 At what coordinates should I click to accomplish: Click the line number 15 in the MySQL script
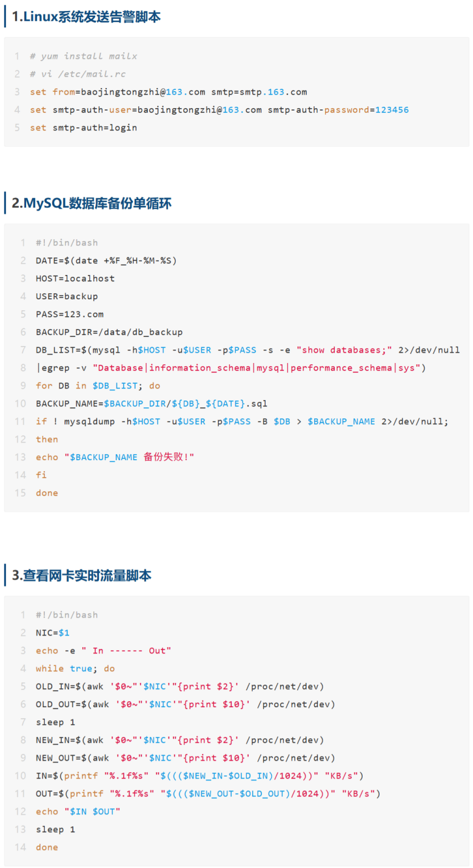[x=20, y=493]
